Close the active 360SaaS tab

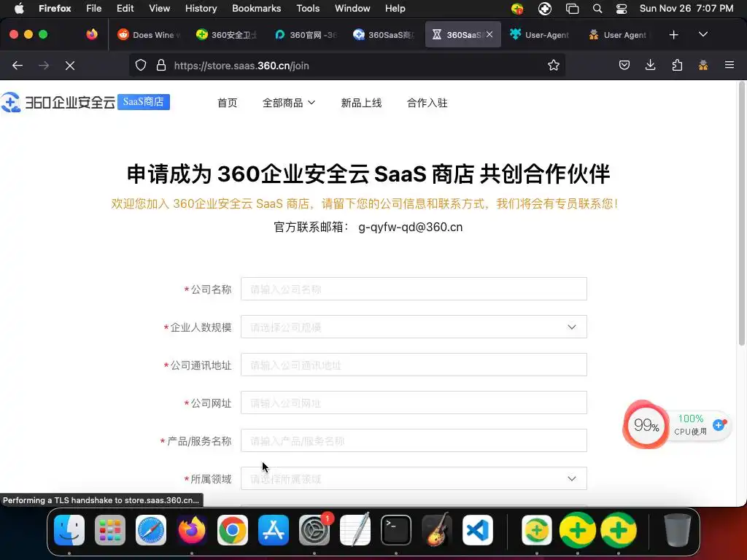click(x=489, y=34)
